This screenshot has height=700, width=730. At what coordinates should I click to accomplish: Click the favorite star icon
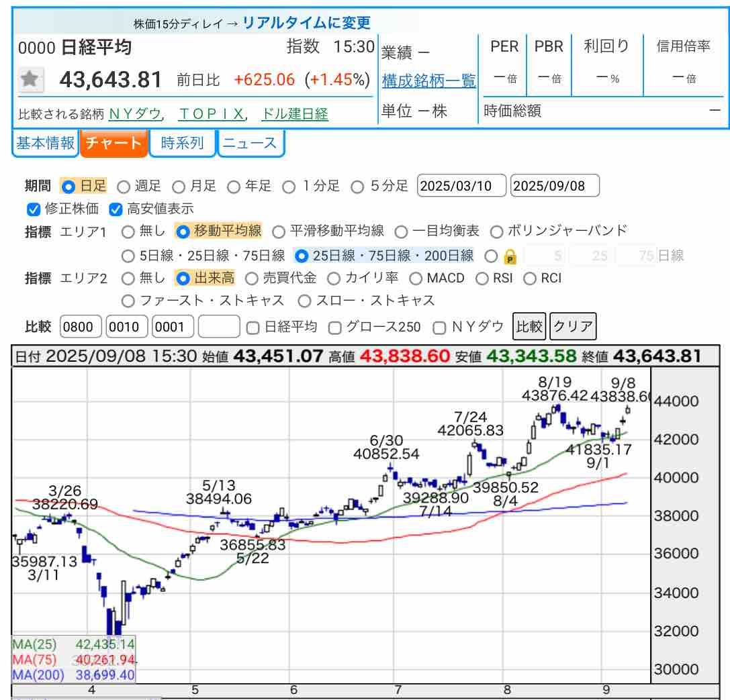click(x=31, y=80)
